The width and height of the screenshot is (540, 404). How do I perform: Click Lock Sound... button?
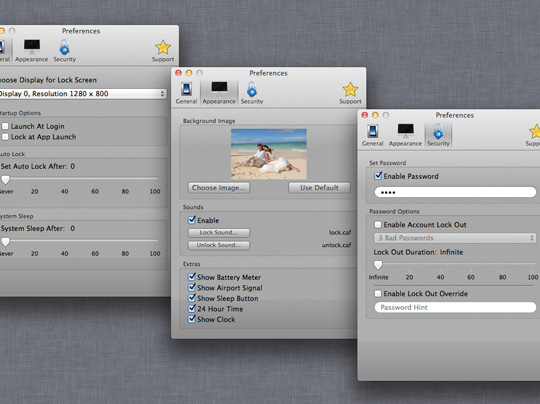219,232
